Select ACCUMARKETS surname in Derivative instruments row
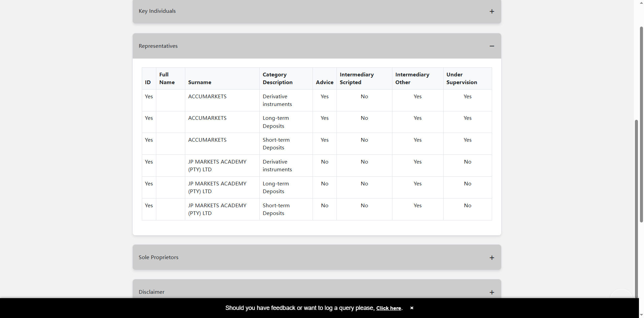 [x=207, y=97]
